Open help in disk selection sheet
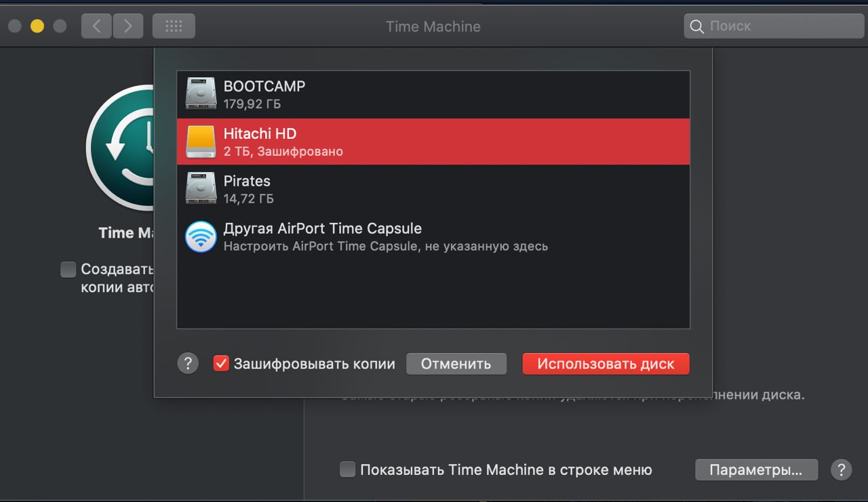This screenshot has height=502, width=868. (x=188, y=364)
